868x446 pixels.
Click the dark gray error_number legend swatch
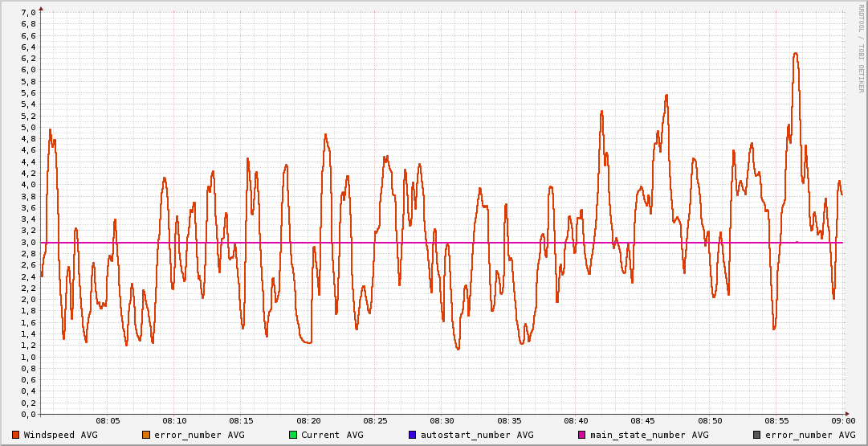click(757, 435)
